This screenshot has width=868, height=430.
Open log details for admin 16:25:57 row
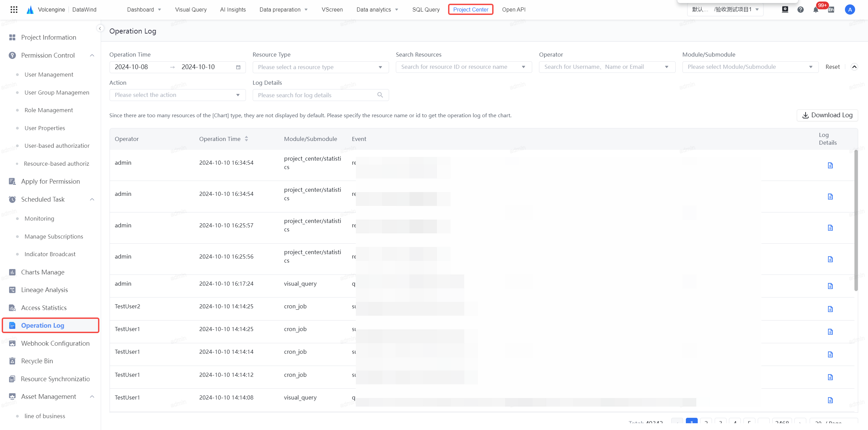coord(830,228)
